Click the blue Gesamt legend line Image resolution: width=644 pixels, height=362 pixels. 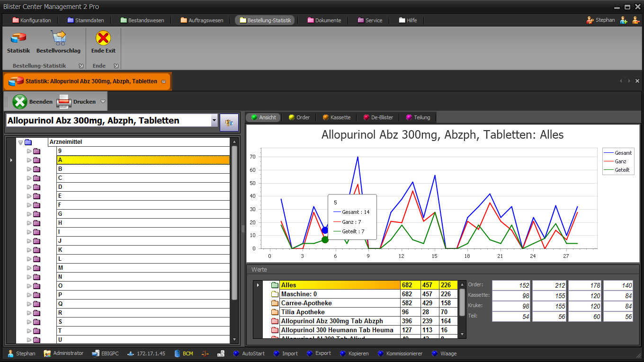[x=608, y=153]
